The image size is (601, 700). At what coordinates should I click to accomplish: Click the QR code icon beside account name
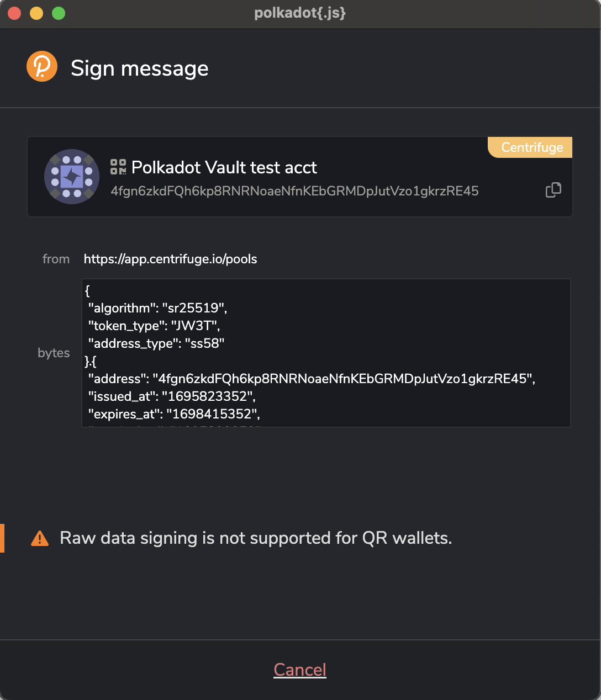118,167
